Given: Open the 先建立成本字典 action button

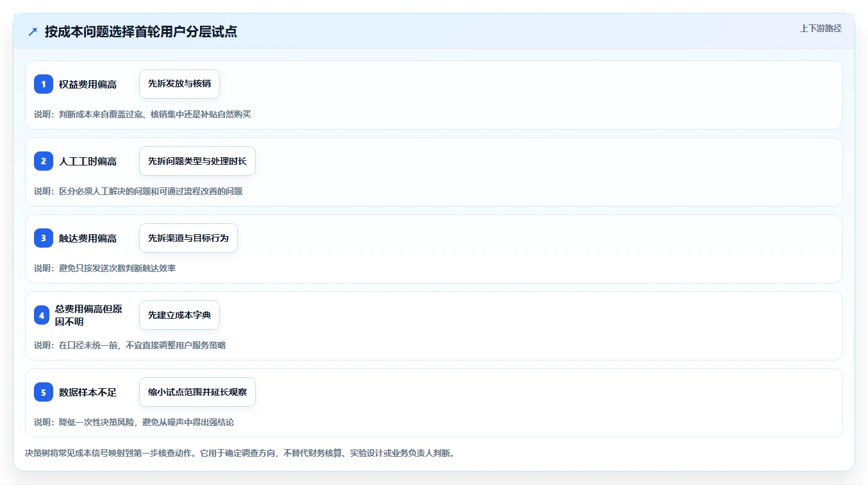Looking at the screenshot, I should (179, 315).
